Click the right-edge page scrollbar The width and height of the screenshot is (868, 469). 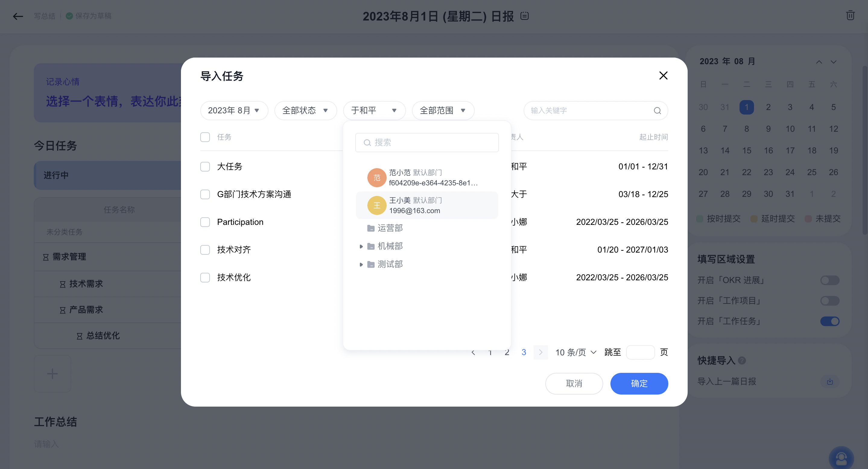pos(865,150)
